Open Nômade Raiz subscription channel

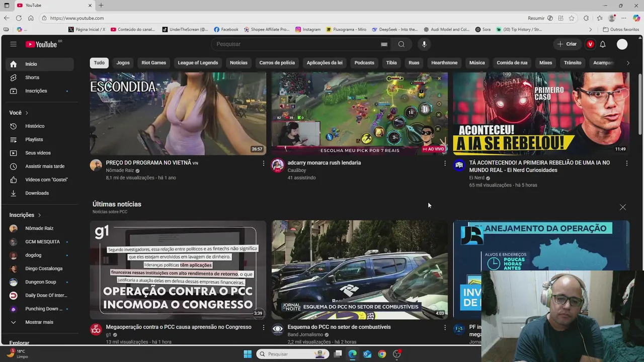coord(40,228)
